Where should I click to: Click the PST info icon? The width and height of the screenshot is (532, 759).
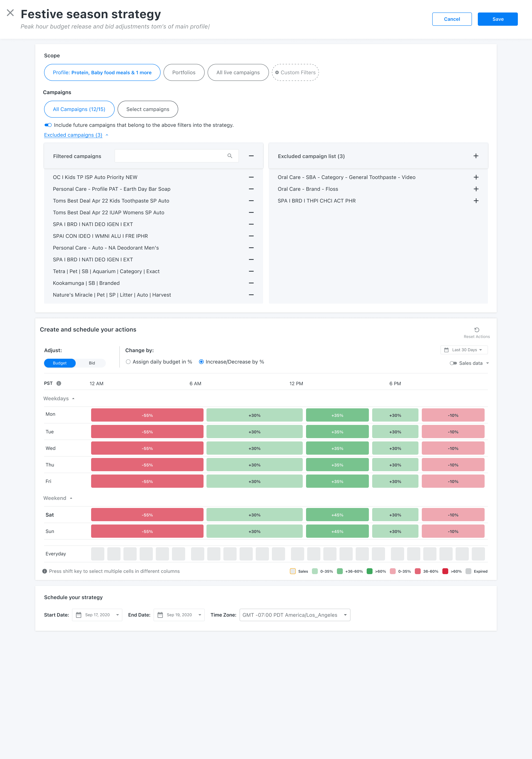59,384
